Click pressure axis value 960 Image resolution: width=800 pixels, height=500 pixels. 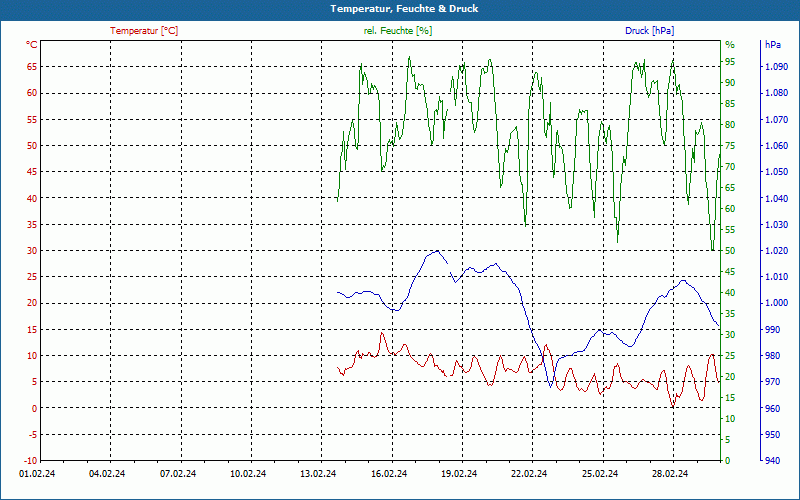(x=773, y=408)
